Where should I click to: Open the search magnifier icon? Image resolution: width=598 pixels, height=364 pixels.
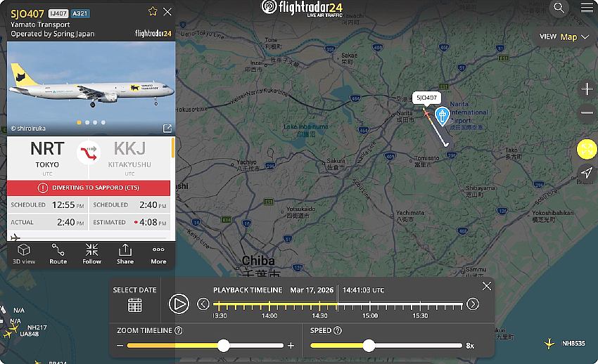[559, 8]
